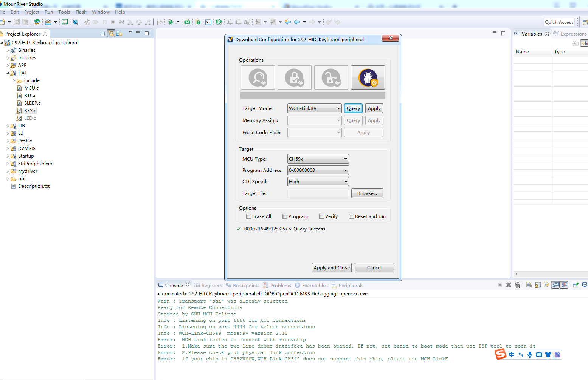Click the Last Edit Location toolbar icon
The image size is (588, 380).
(288, 22)
